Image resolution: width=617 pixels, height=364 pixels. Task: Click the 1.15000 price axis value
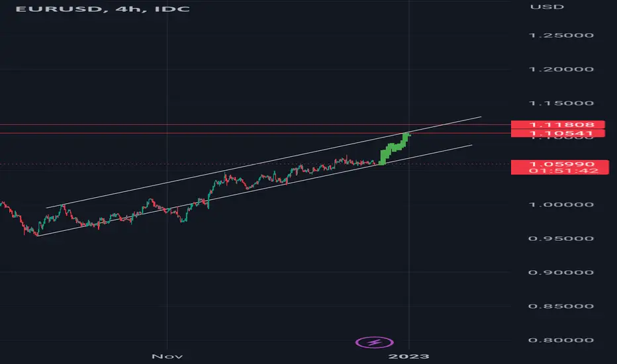click(561, 103)
